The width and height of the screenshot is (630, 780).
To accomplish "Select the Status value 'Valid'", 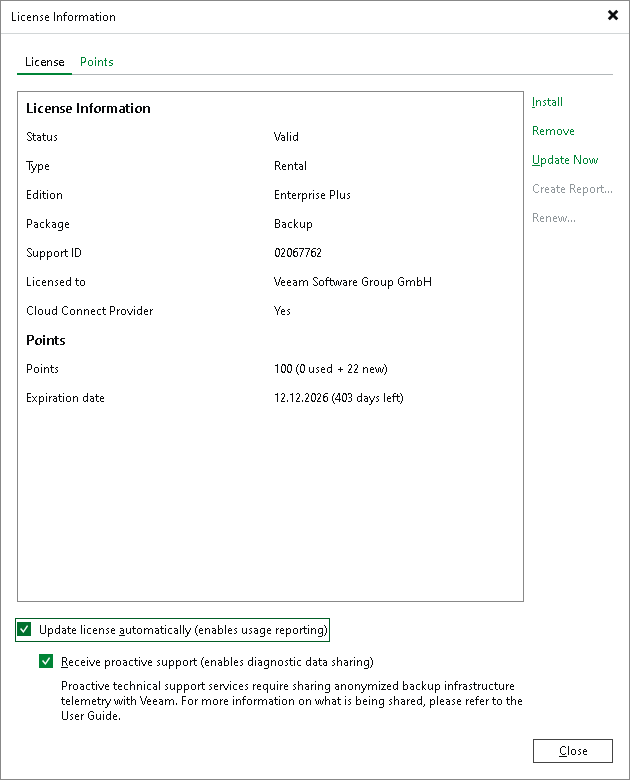I will pyautogui.click(x=286, y=137).
